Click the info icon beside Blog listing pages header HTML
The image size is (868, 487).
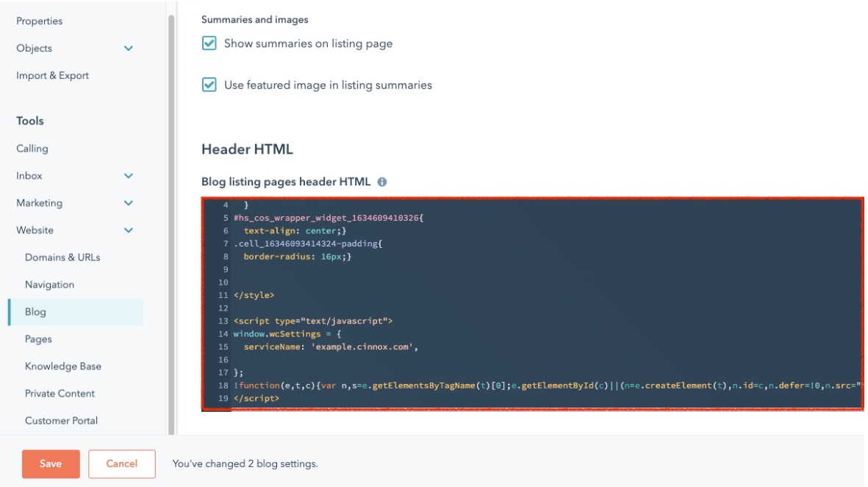click(x=382, y=182)
